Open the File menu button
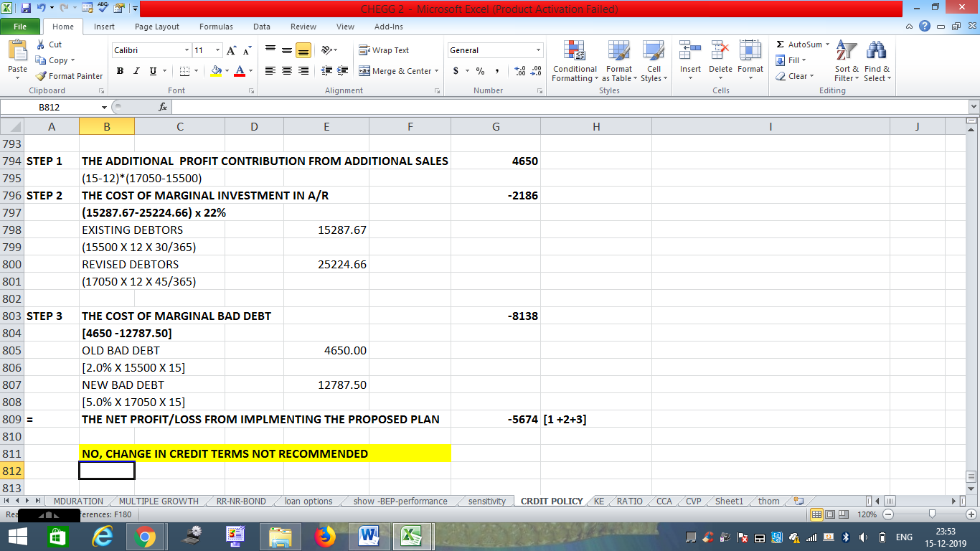980x551 pixels. pyautogui.click(x=20, y=27)
